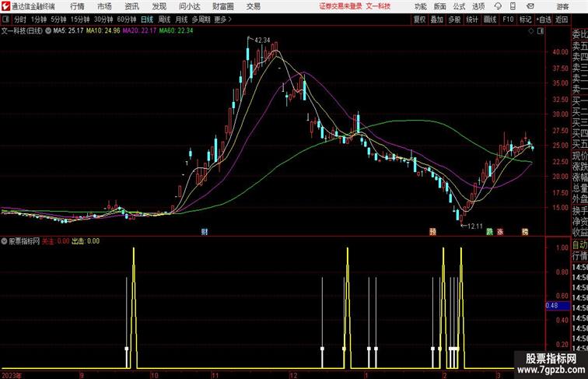Switch to the 周线 weekly tab
Image resolution: width=588 pixels, height=379 pixels.
pos(164,19)
